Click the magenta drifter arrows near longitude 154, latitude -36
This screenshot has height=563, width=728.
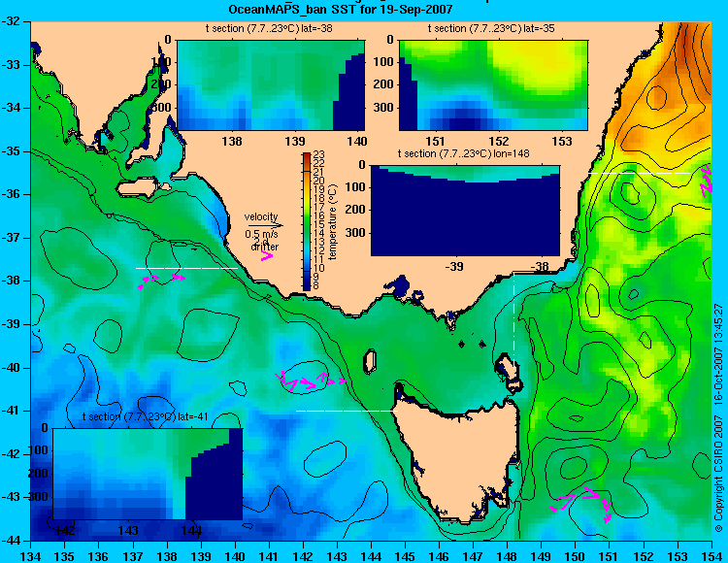click(x=707, y=181)
